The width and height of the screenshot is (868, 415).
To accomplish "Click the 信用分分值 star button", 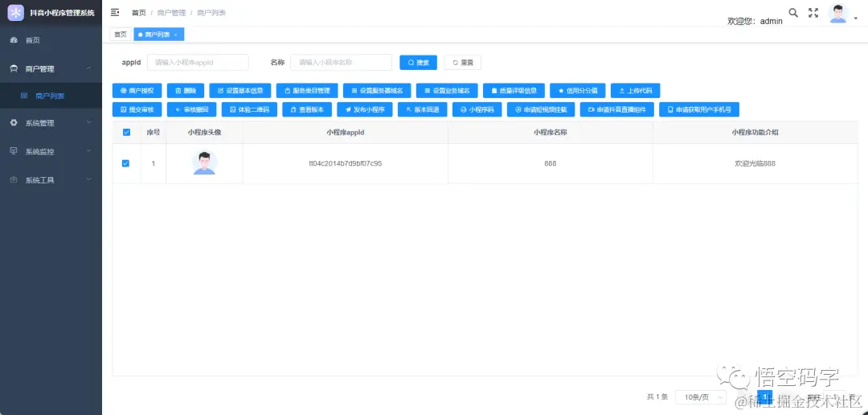I will pyautogui.click(x=577, y=90).
